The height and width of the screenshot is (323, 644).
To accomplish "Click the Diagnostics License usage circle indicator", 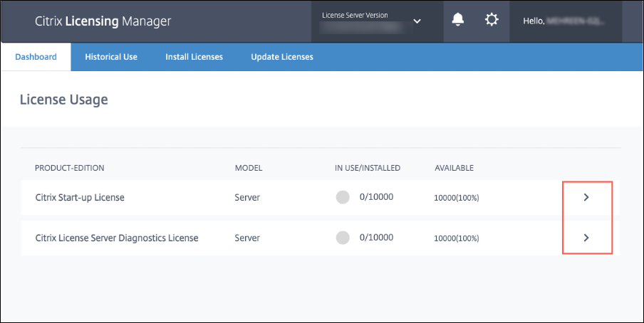I will tap(343, 238).
